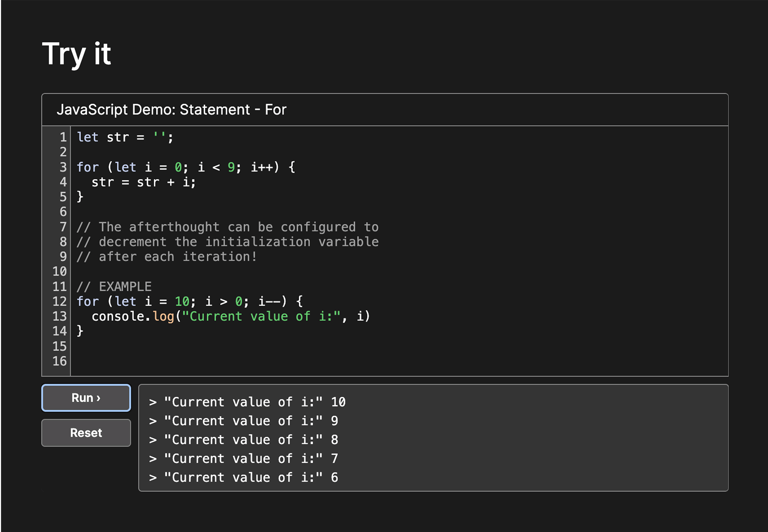This screenshot has width=768, height=532.
Task: Click console output line showing value 10
Action: (247, 402)
